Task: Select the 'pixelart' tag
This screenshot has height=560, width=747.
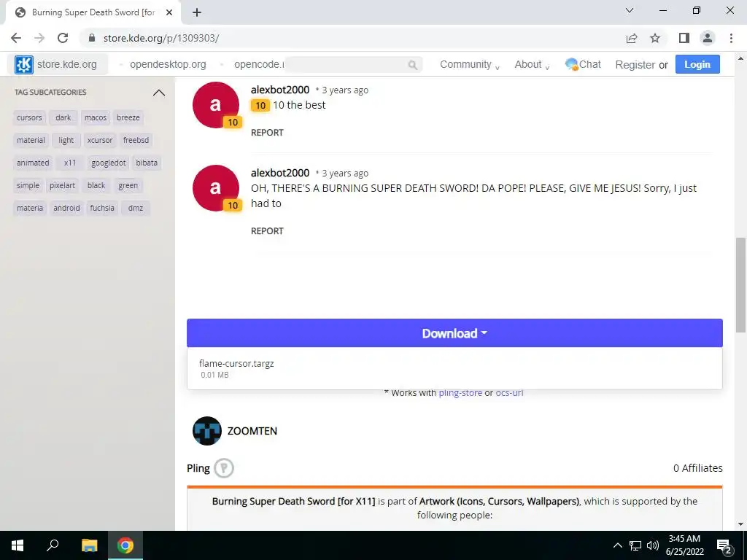Action: tap(63, 185)
